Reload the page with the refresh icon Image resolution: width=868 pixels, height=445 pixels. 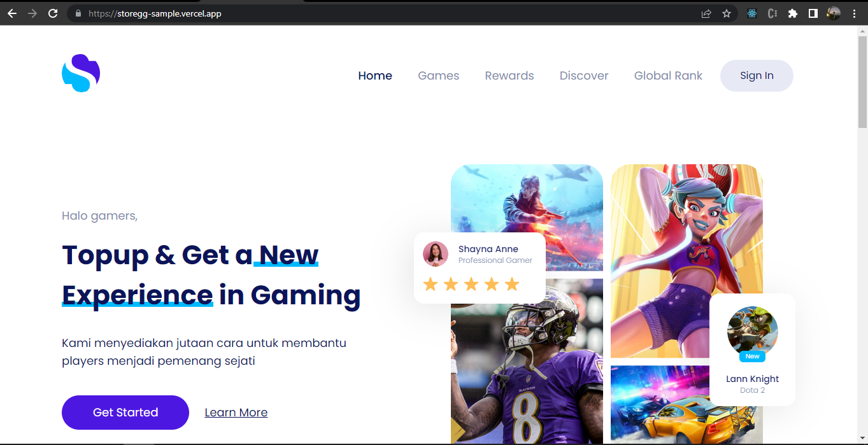tap(53, 13)
